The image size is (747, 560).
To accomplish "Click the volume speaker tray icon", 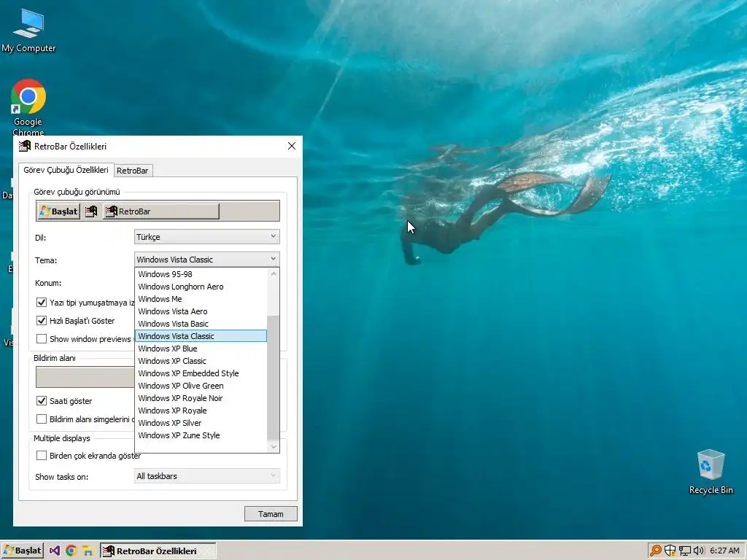I will point(699,551).
